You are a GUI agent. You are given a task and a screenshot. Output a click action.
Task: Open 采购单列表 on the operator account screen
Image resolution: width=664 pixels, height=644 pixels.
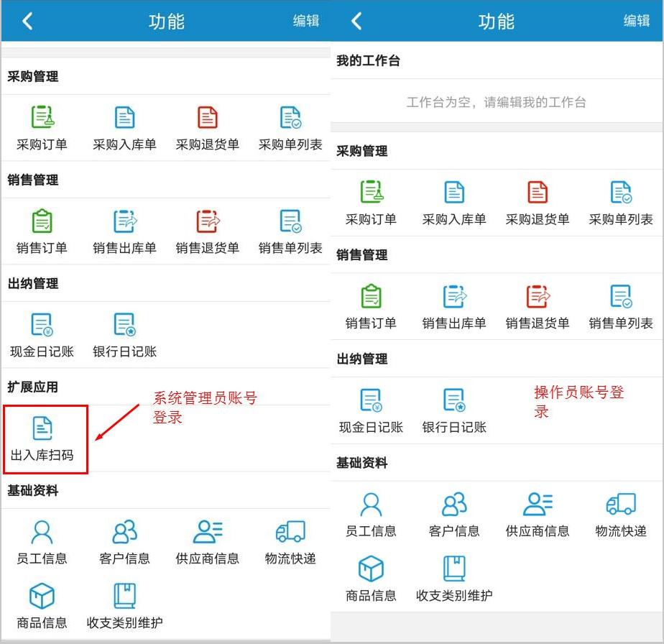[x=621, y=203]
